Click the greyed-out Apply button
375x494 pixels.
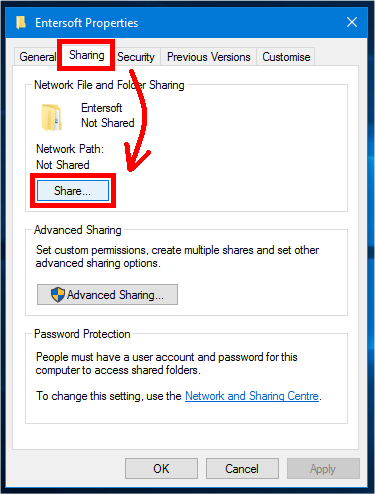323,469
